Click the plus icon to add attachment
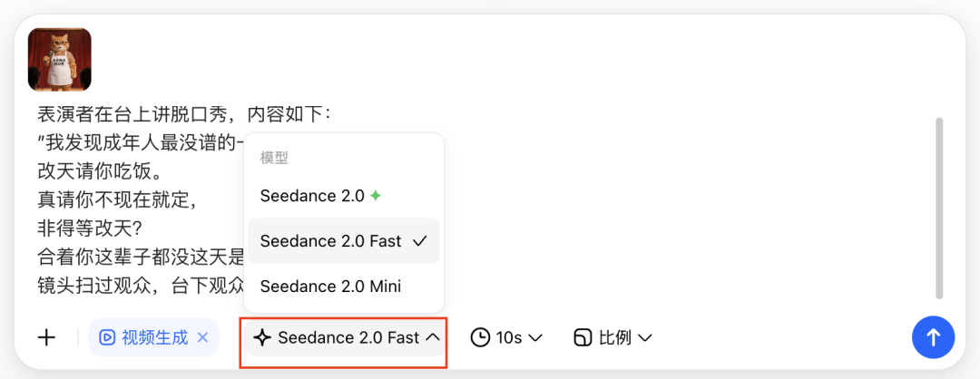Viewport: 980px width, 379px height. point(47,338)
